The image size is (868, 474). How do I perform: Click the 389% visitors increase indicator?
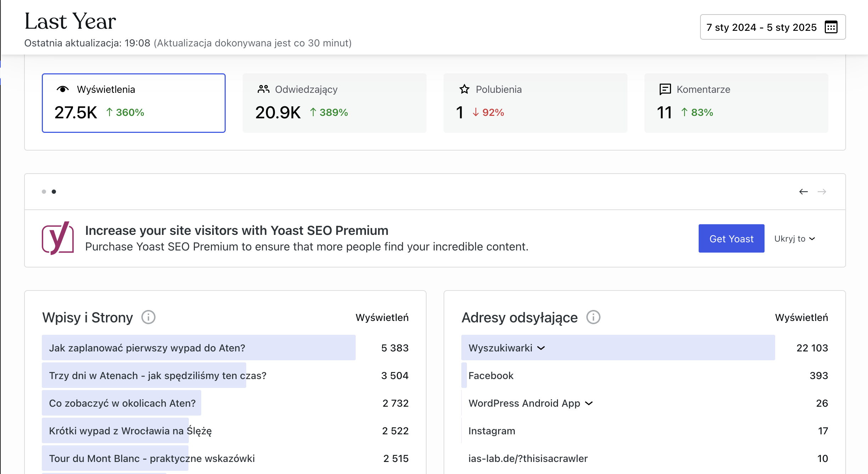pyautogui.click(x=329, y=112)
